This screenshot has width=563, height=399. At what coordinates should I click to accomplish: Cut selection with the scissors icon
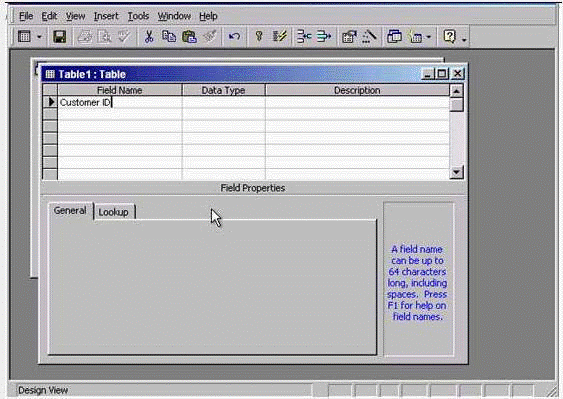[149, 37]
